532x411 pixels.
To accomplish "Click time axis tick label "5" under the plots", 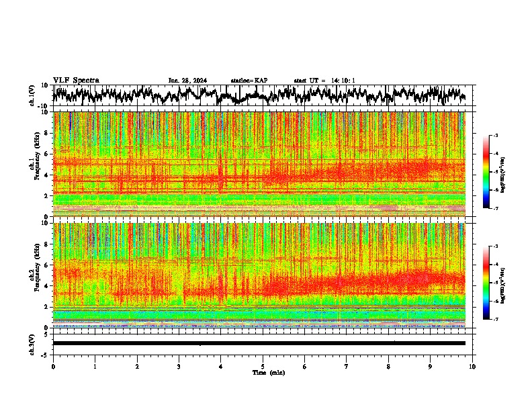I will 263,367.
